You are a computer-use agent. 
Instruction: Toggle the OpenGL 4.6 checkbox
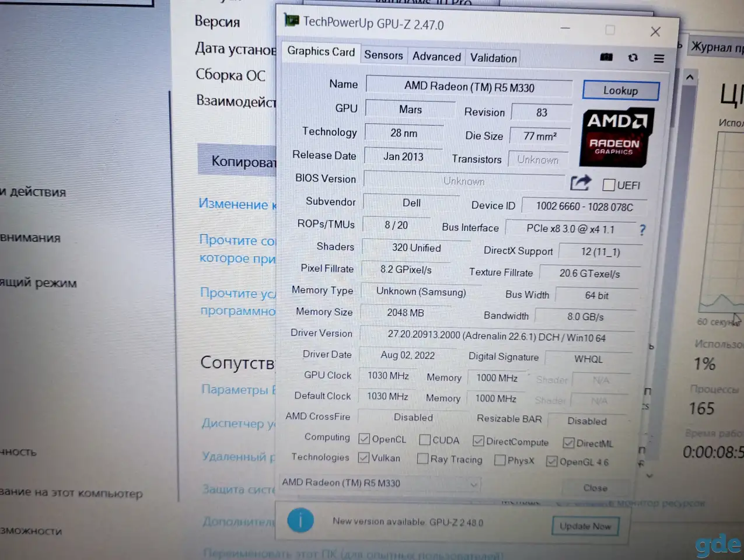551,461
